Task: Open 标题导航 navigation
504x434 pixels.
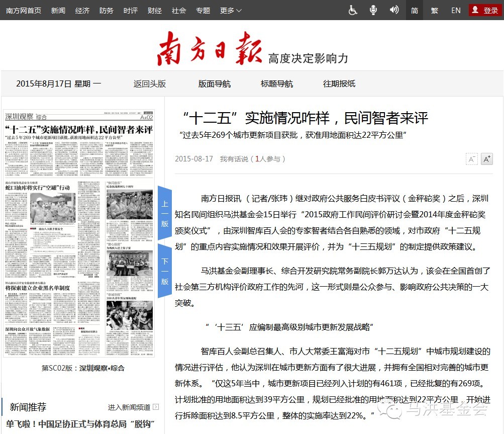Action: pyautogui.click(x=277, y=84)
